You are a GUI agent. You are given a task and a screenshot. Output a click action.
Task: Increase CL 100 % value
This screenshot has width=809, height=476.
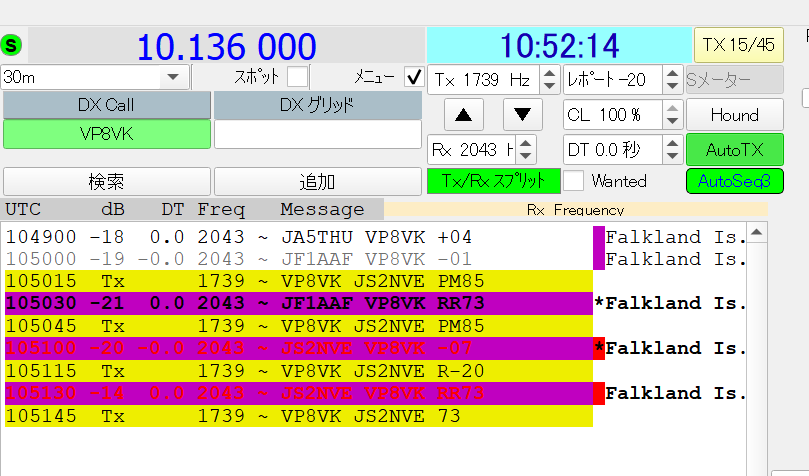(672, 108)
